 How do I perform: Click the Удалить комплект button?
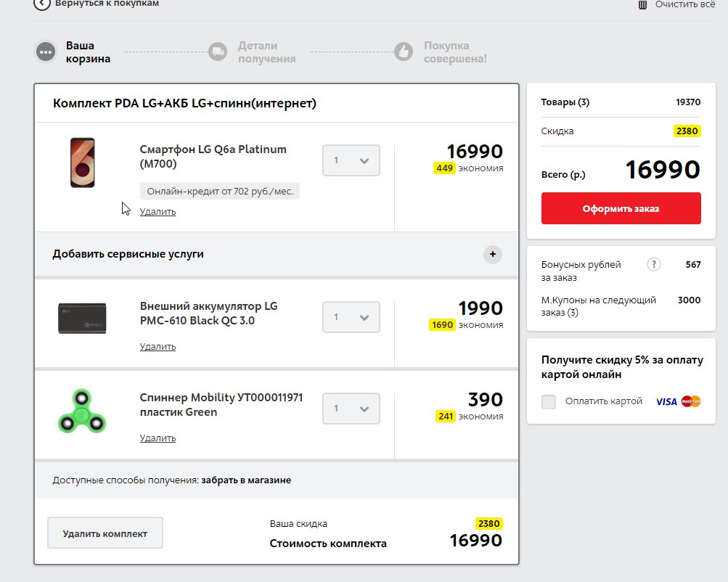point(105,533)
